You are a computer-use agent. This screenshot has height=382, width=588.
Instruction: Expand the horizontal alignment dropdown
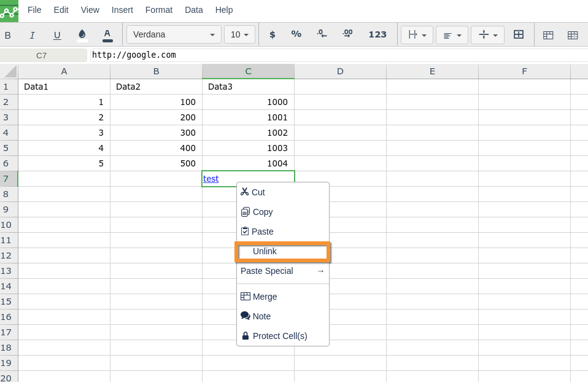click(452, 35)
